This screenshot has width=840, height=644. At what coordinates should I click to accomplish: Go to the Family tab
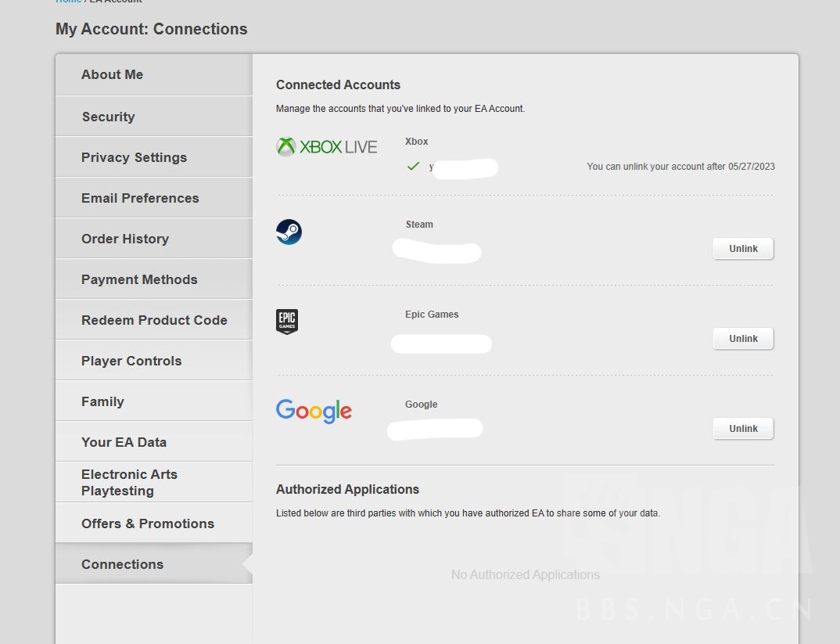pyautogui.click(x=154, y=402)
